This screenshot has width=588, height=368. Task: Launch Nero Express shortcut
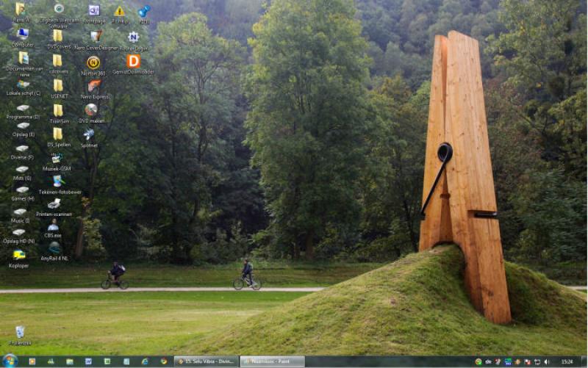94,85
